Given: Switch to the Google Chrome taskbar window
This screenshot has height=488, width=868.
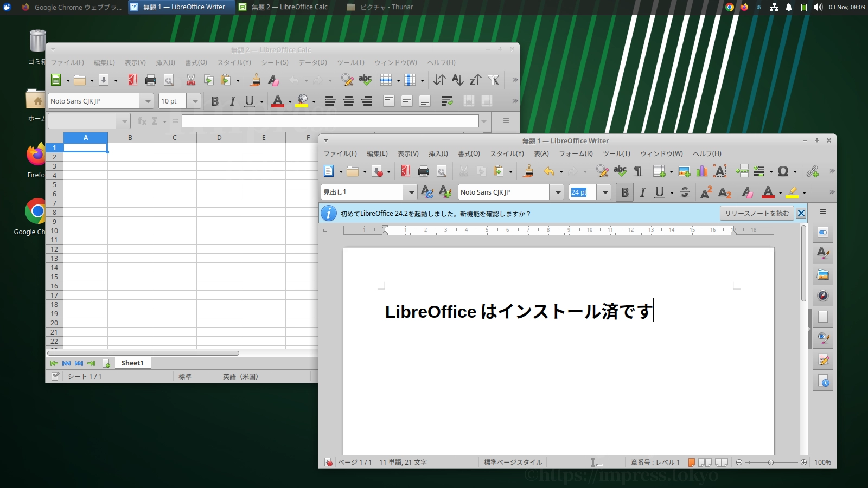Looking at the screenshot, I should click(72, 7).
